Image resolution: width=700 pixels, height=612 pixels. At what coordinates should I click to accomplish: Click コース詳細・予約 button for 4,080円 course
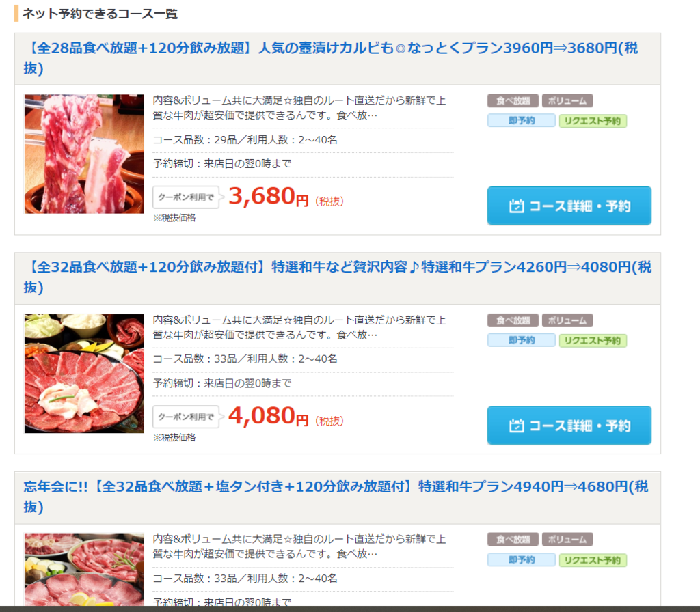tap(569, 425)
